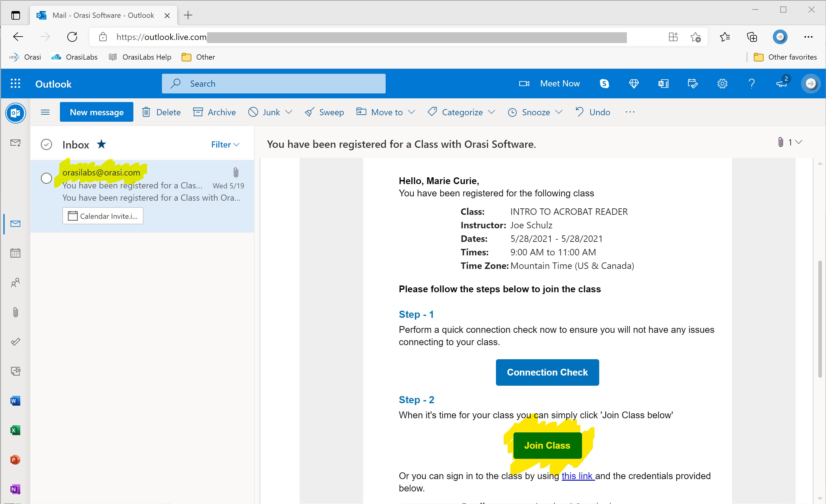Click Meet Now text in header
This screenshot has width=826, height=504.
pyautogui.click(x=560, y=84)
